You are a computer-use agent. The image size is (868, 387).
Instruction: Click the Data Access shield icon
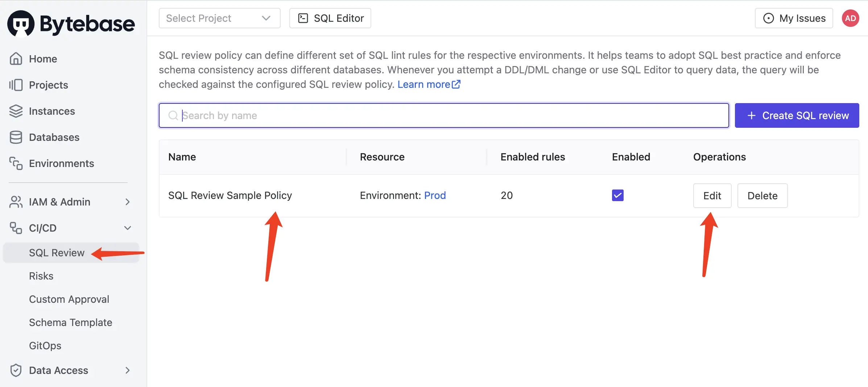click(16, 370)
